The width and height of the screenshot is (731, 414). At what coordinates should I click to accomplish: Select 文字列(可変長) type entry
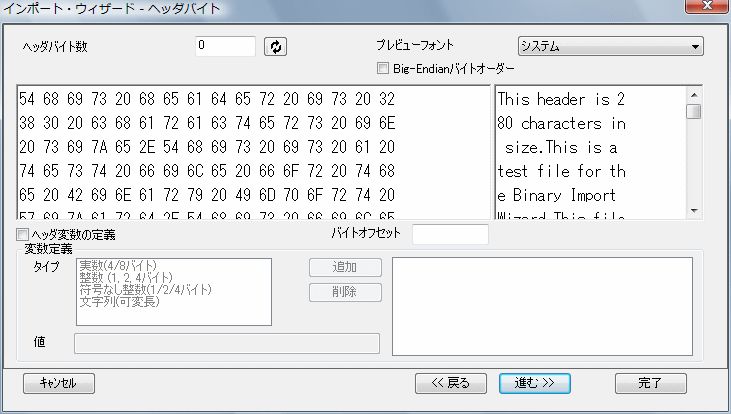point(119,302)
